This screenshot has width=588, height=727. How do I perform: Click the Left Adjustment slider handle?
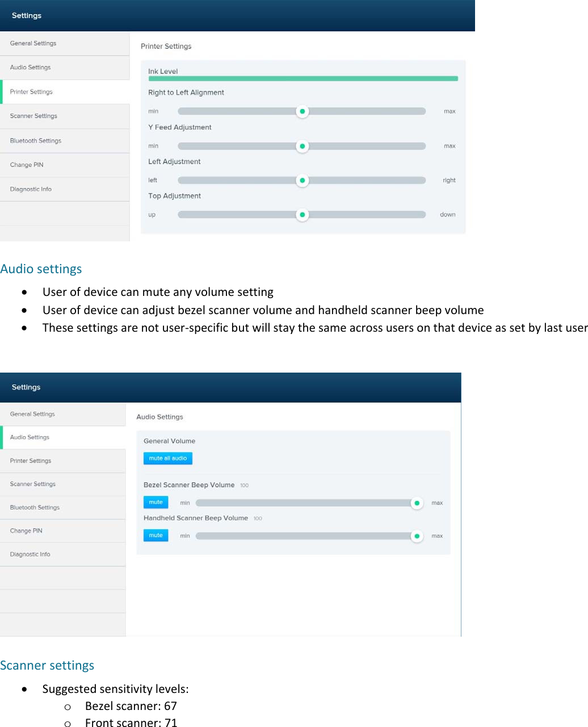coord(303,180)
